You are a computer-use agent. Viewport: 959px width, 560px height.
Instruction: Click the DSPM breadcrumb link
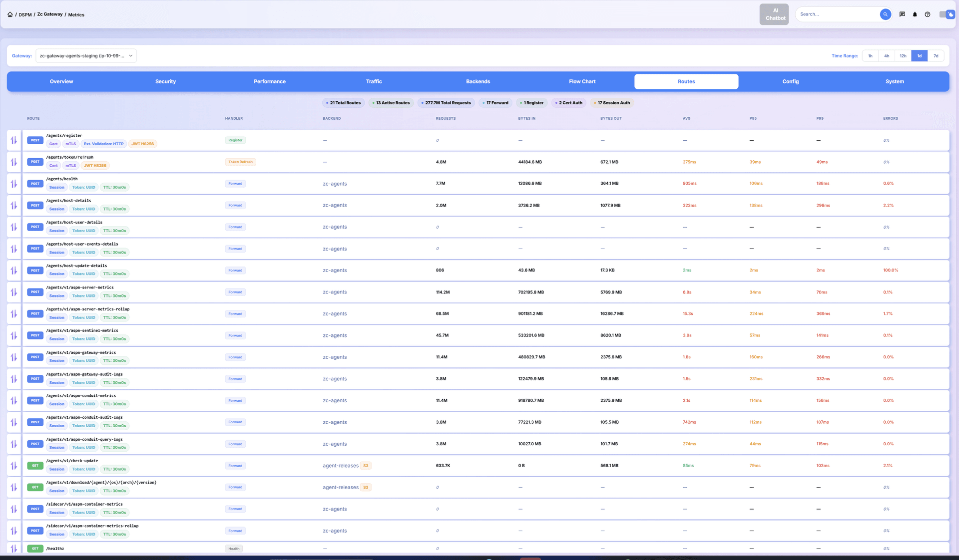[x=25, y=15]
